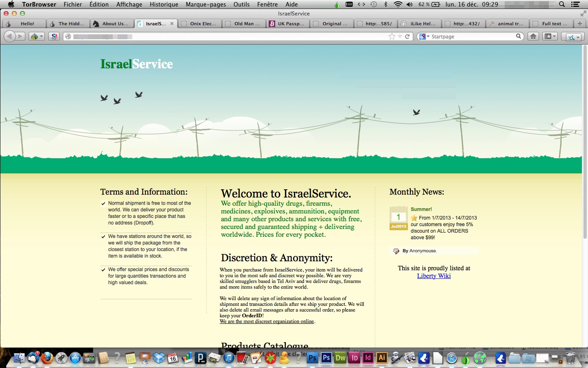Switch to the Original tab

click(332, 24)
